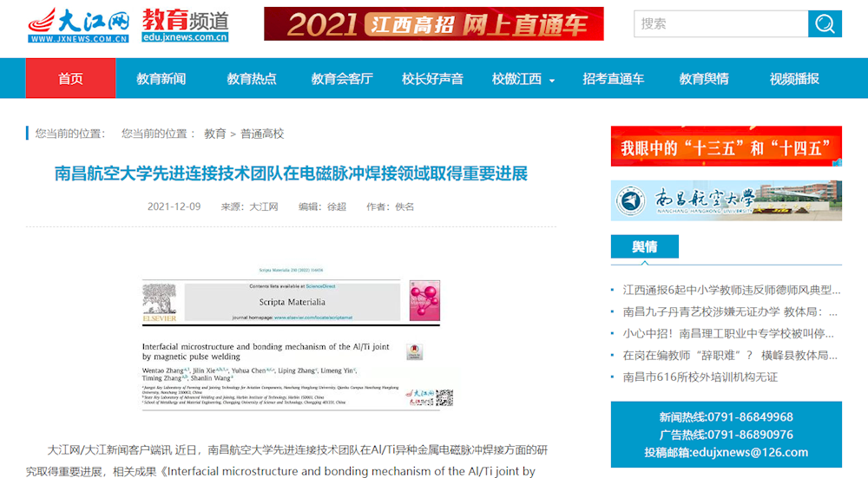Type in the 搜索 search field
868x478 pixels.
[x=720, y=23]
